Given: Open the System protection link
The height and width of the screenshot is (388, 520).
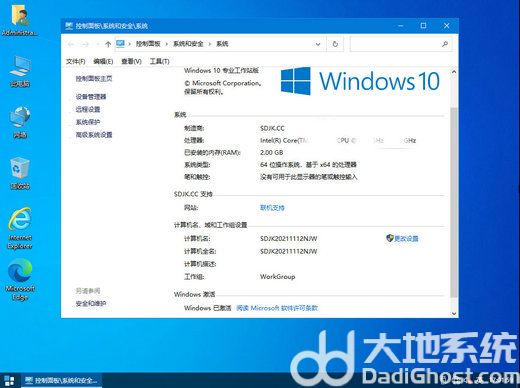Looking at the screenshot, I should pyautogui.click(x=88, y=122).
